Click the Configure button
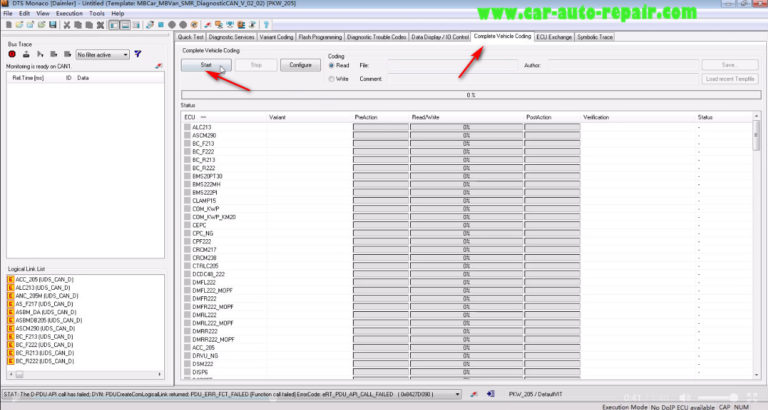 pos(299,65)
